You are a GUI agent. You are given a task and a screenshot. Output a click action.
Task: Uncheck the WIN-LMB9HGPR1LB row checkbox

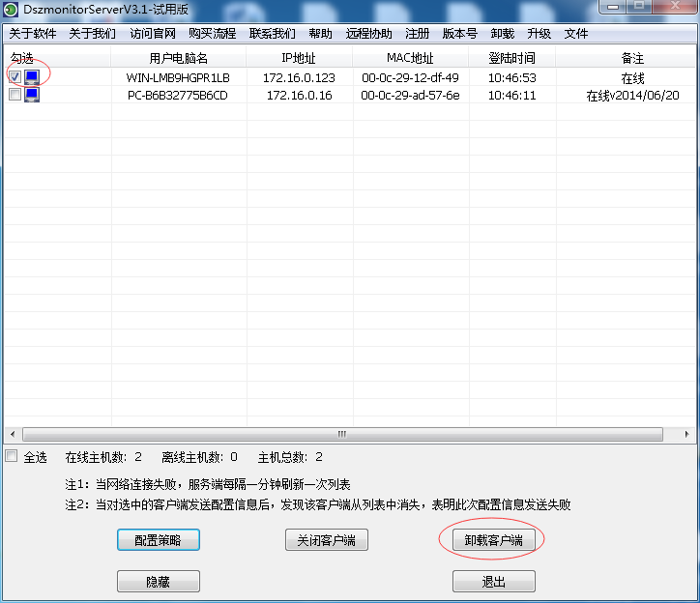coord(15,76)
